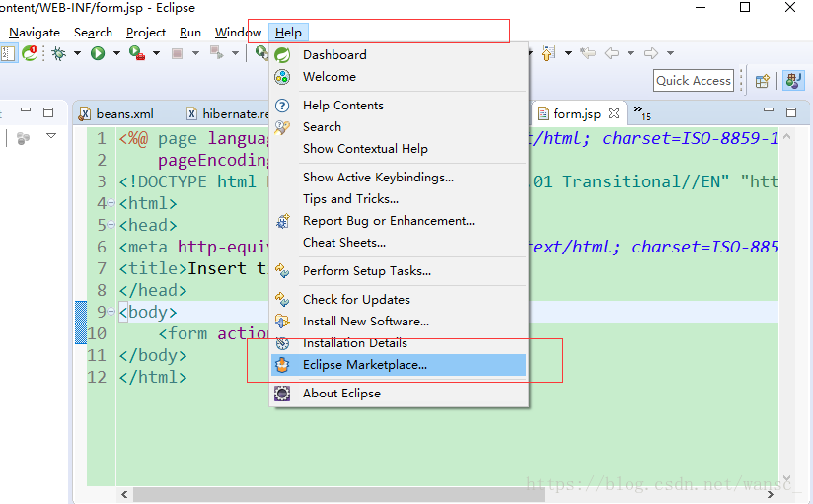Open the dropdown next to relaunch icon
This screenshot has height=504, width=813.
tap(235, 53)
